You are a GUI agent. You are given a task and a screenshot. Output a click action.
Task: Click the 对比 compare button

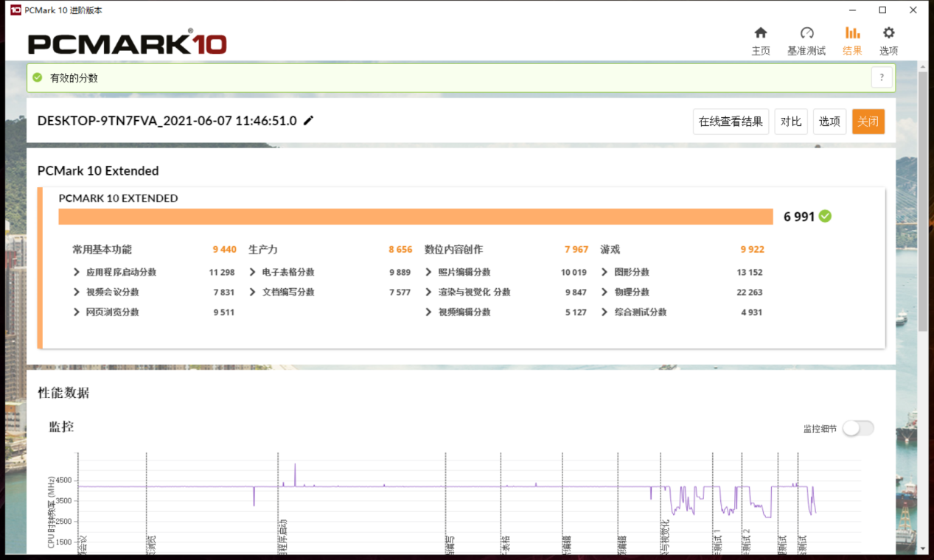pos(790,122)
